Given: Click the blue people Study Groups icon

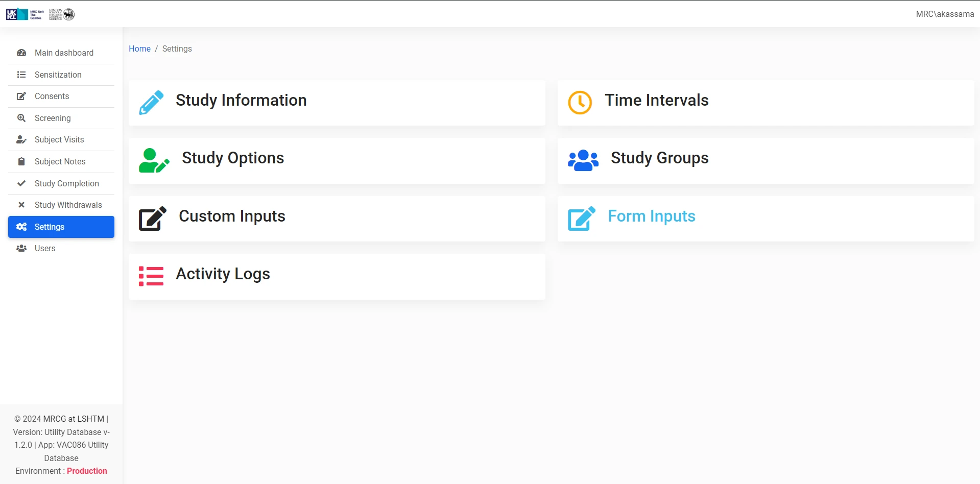Looking at the screenshot, I should 583,160.
